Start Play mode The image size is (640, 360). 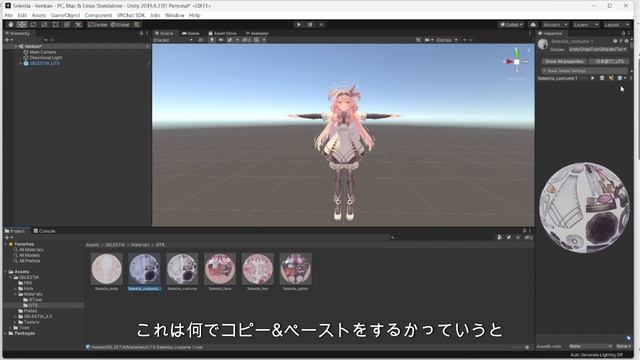click(x=299, y=24)
